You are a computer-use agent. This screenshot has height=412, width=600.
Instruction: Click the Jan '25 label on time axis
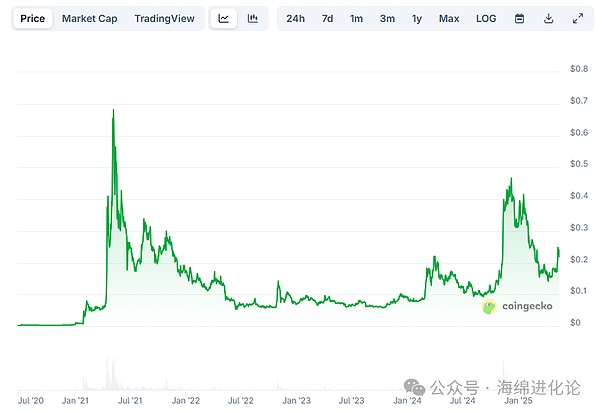click(518, 400)
